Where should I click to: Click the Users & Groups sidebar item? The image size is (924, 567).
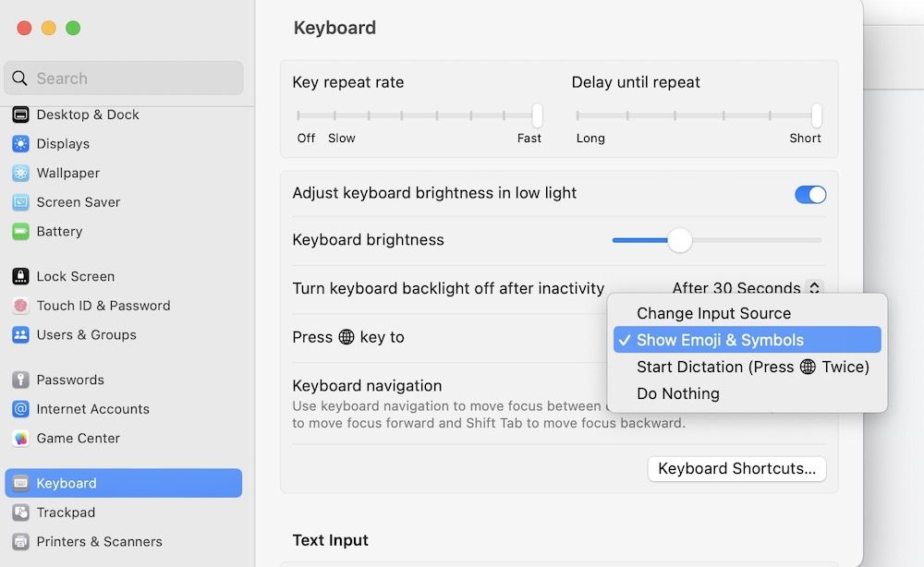86,335
